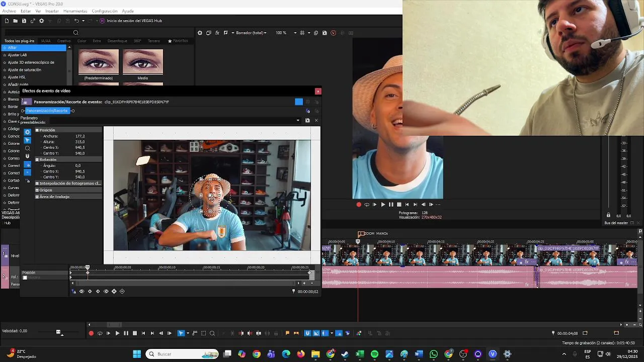Screen dimensions: 644x362
Task: Play timeline from bottom transport bar
Action: [x=117, y=333]
